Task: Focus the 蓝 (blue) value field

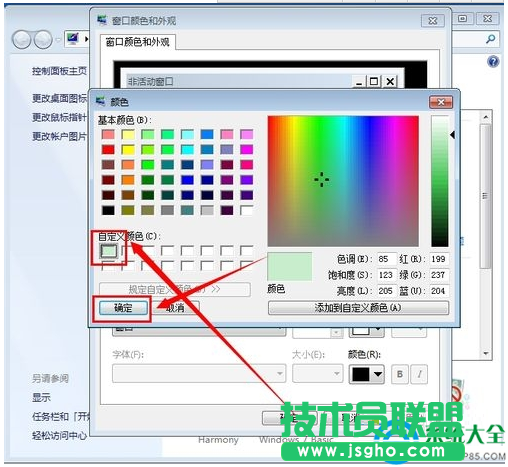Action: click(439, 291)
